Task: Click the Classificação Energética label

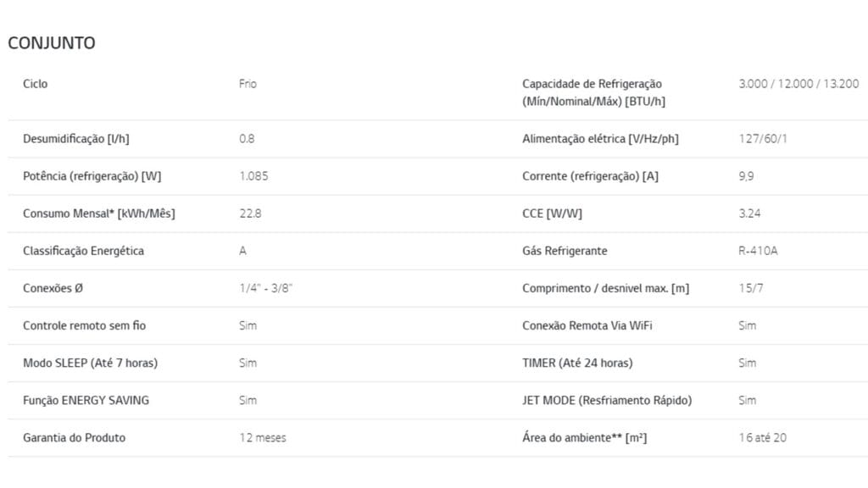Action: [x=83, y=251]
